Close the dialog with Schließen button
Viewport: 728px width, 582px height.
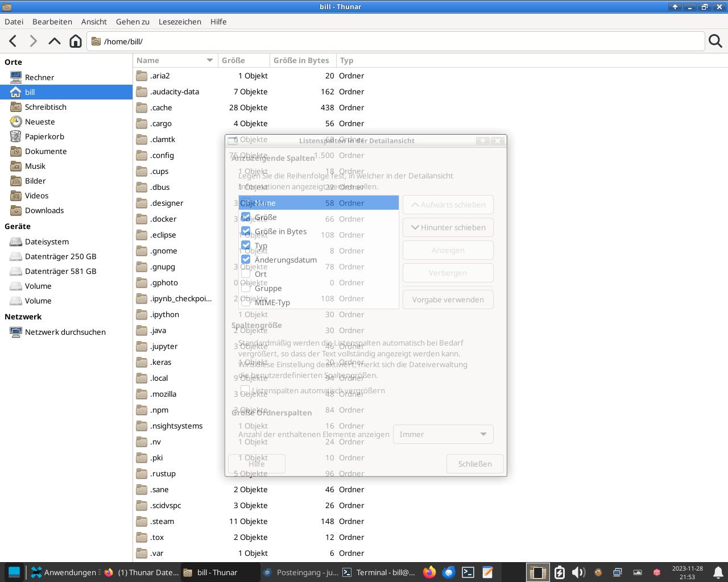(475, 464)
